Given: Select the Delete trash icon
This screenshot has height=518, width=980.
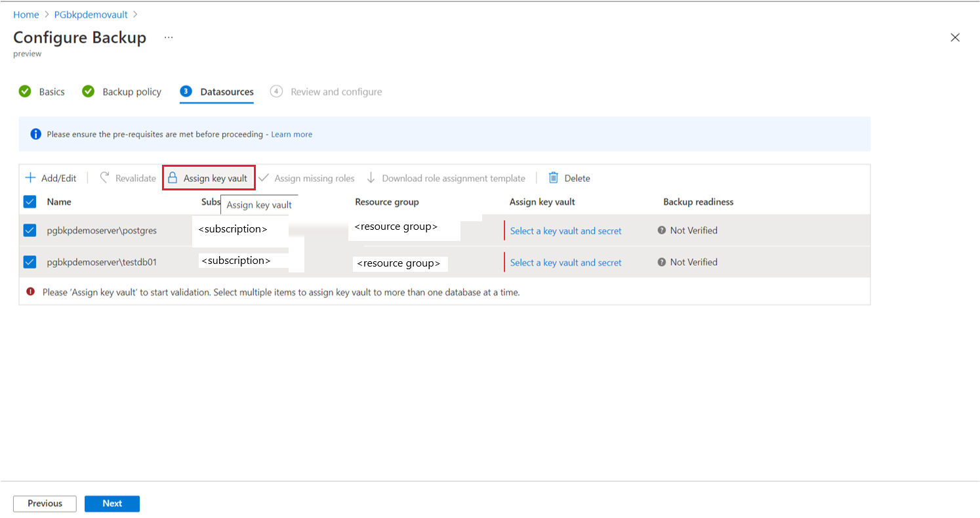Looking at the screenshot, I should pos(554,177).
